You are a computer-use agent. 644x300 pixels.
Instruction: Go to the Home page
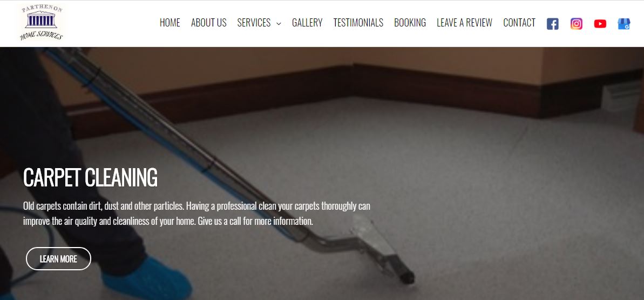(170, 23)
